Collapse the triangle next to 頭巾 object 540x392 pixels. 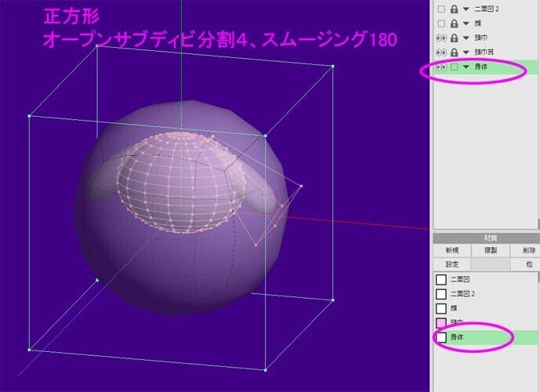(466, 38)
